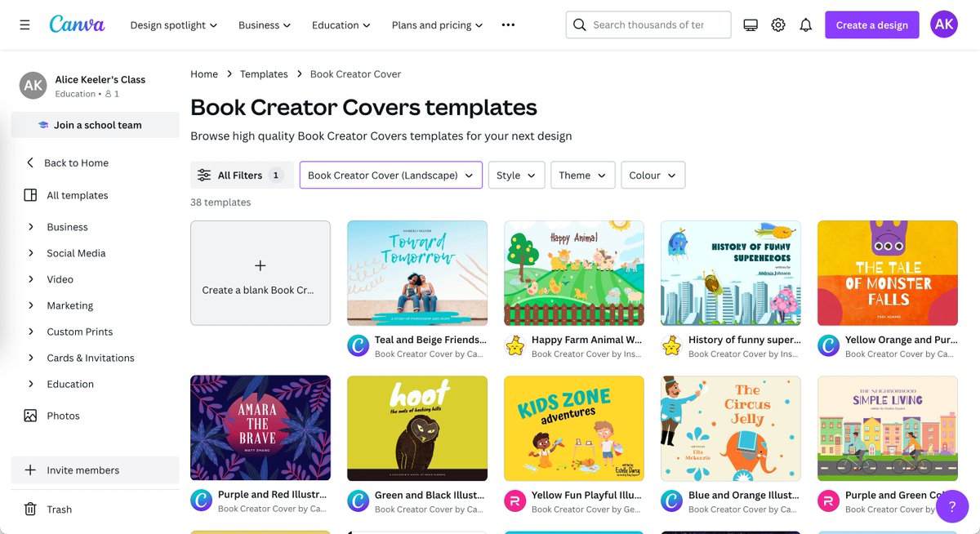Expand the Social Media category

31,253
